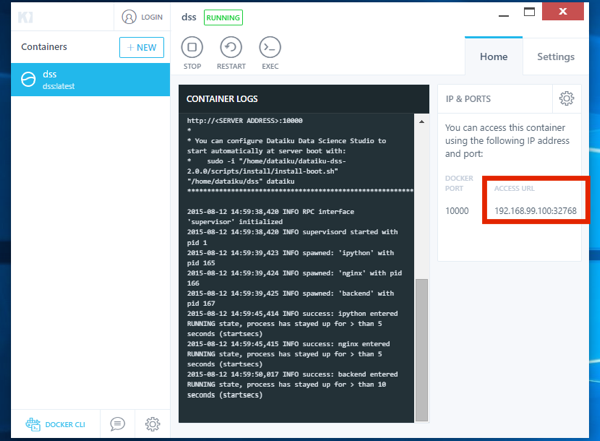Click the LOGIN user icon
The width and height of the screenshot is (600, 441).
coord(129,17)
